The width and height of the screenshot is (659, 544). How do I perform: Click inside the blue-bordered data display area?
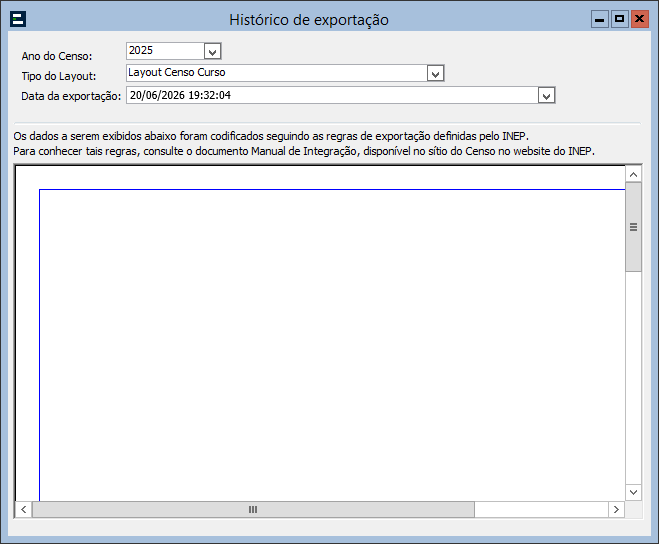coord(332,345)
